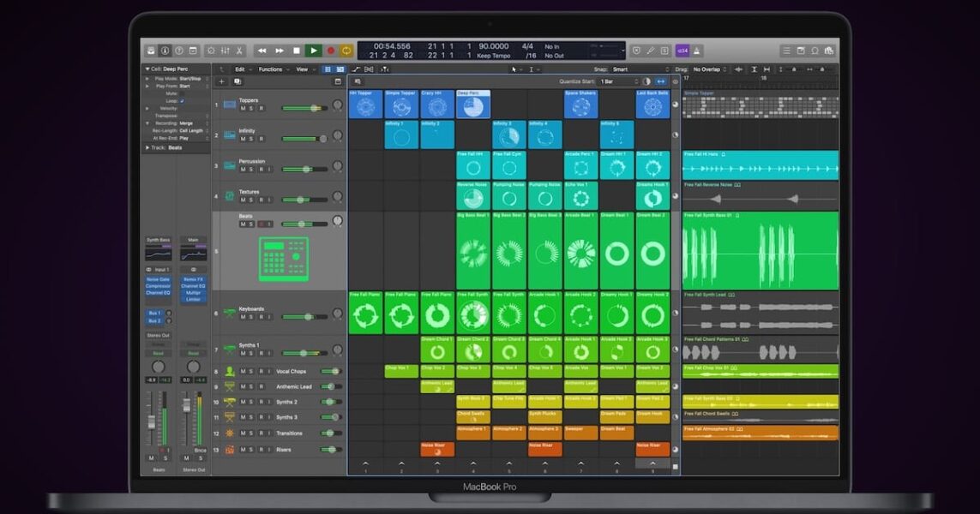Viewport: 980px width, 514px height.
Task: Expand the Track: Beats disclosure triangle
Action: pos(147,147)
